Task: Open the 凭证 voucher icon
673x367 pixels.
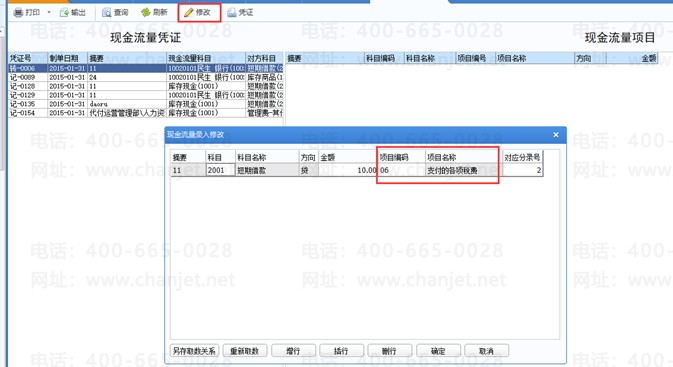Action: [x=232, y=12]
